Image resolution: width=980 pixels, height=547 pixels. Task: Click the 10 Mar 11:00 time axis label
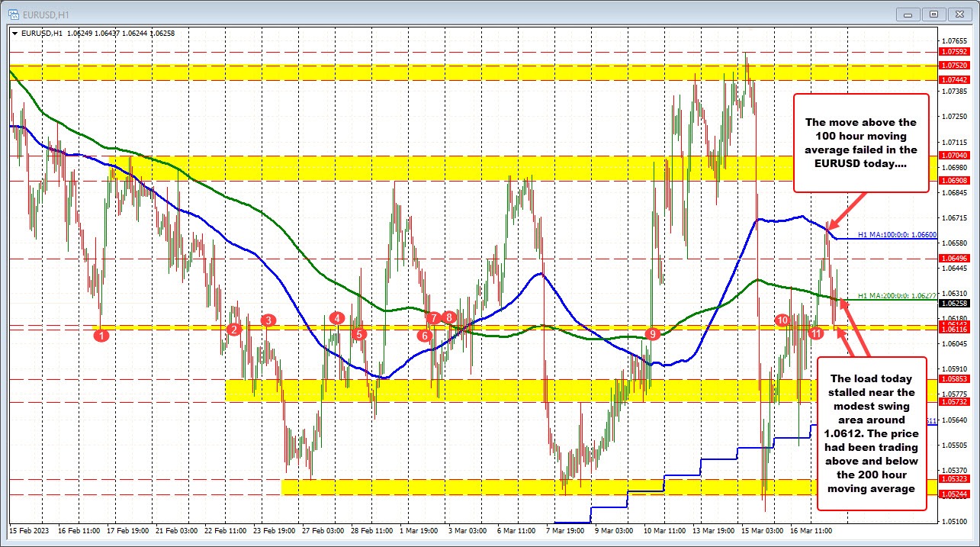point(664,529)
